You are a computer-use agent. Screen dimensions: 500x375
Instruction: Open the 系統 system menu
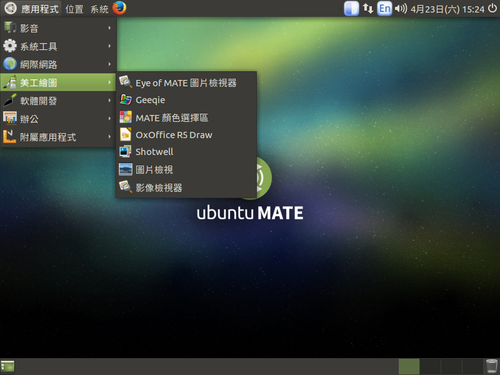(99, 9)
